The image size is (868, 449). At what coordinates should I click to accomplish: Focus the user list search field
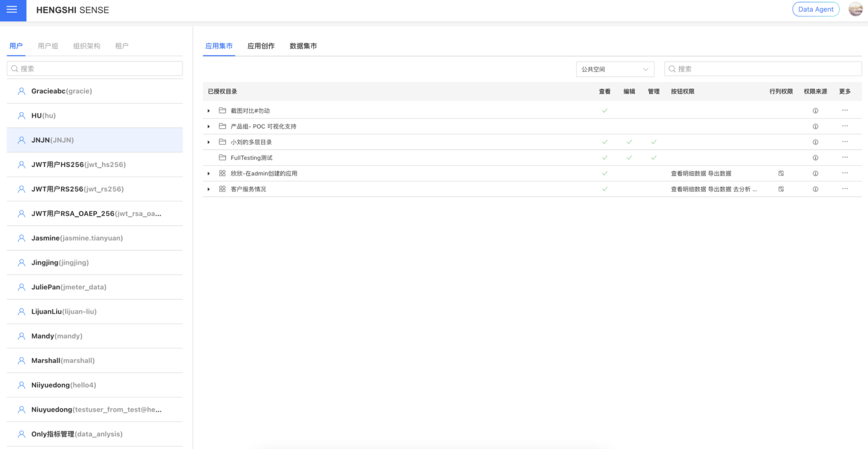(x=95, y=69)
